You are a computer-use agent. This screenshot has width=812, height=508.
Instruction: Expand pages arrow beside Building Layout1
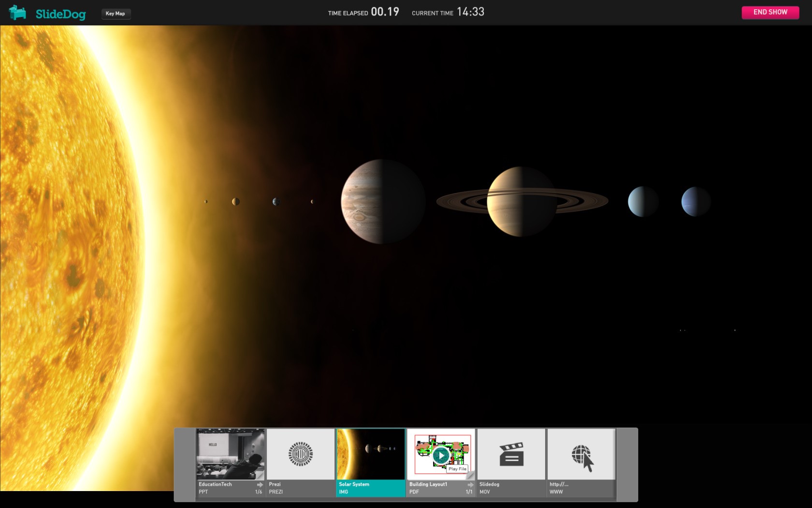click(470, 484)
